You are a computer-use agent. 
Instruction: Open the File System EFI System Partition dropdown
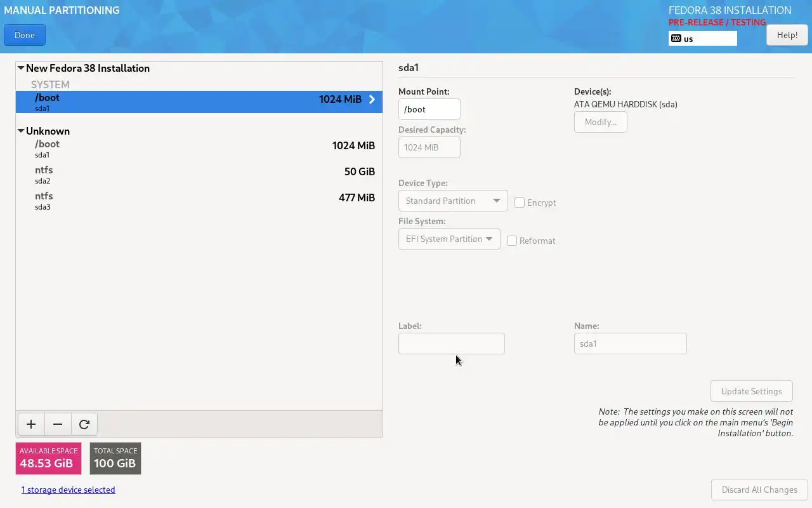coord(449,239)
